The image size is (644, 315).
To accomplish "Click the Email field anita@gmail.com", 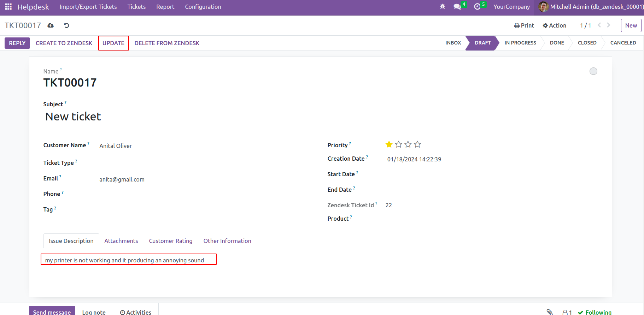I will point(122,179).
